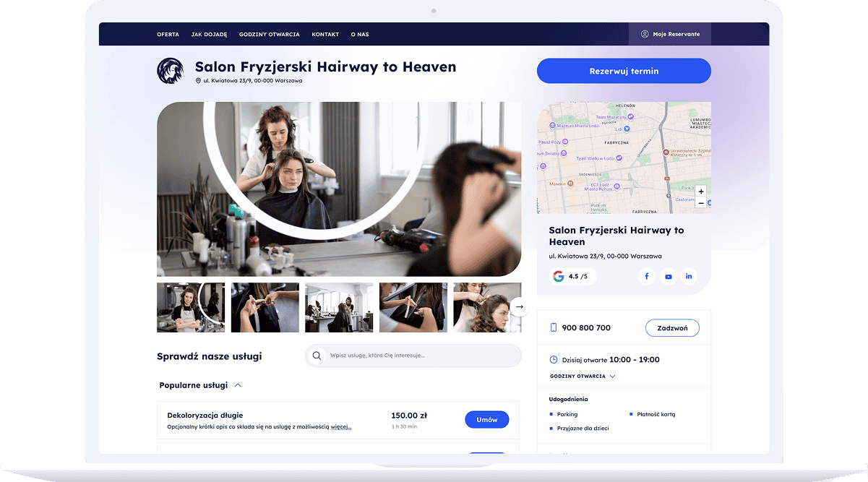The height and width of the screenshot is (482, 868).
Task: Click Umów for Dekoloryzacja długie
Action: pyautogui.click(x=486, y=420)
